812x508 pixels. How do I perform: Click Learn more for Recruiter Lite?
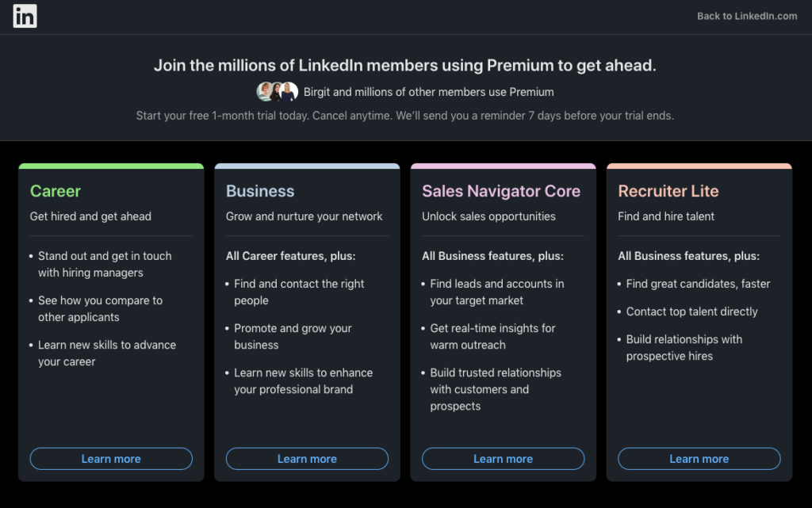click(x=699, y=459)
